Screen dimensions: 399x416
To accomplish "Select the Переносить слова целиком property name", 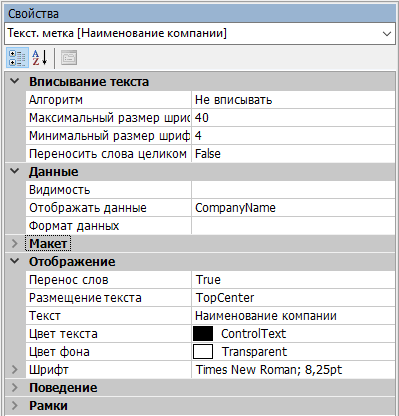I will coord(108,154).
